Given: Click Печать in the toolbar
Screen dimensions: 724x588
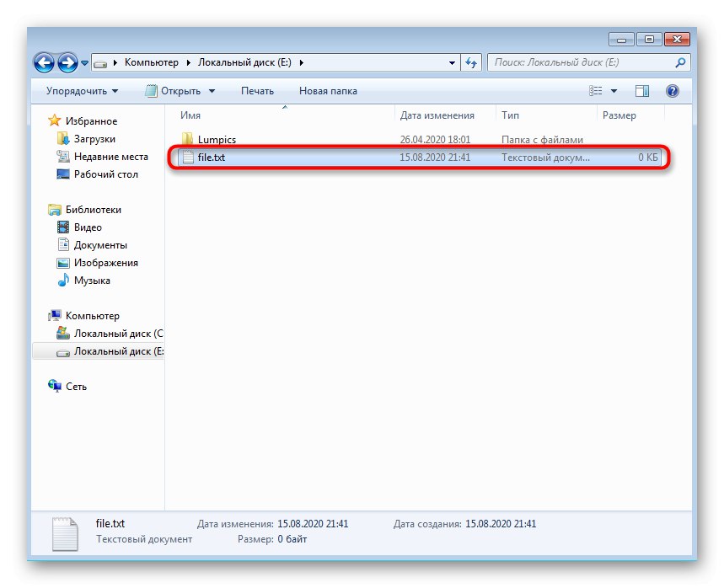Looking at the screenshot, I should pyautogui.click(x=257, y=91).
